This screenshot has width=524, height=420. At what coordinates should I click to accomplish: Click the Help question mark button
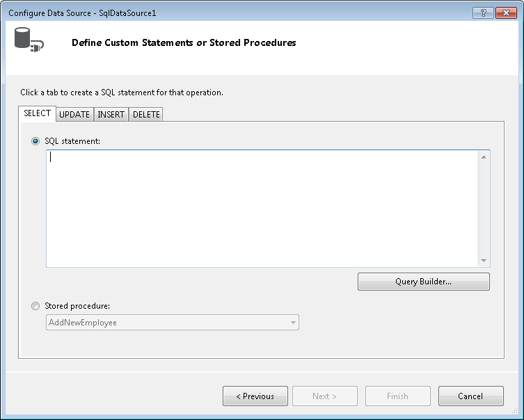(482, 13)
